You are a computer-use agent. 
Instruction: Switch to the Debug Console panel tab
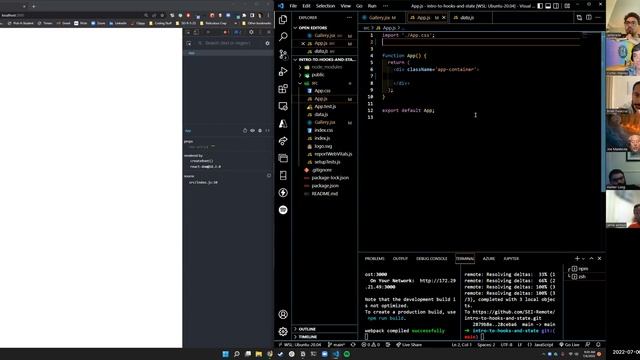click(x=431, y=259)
